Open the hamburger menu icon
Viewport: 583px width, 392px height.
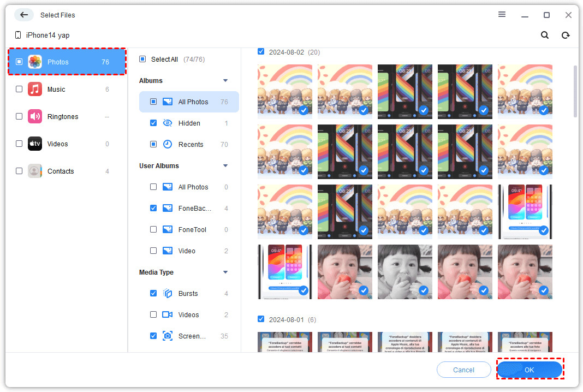(502, 15)
